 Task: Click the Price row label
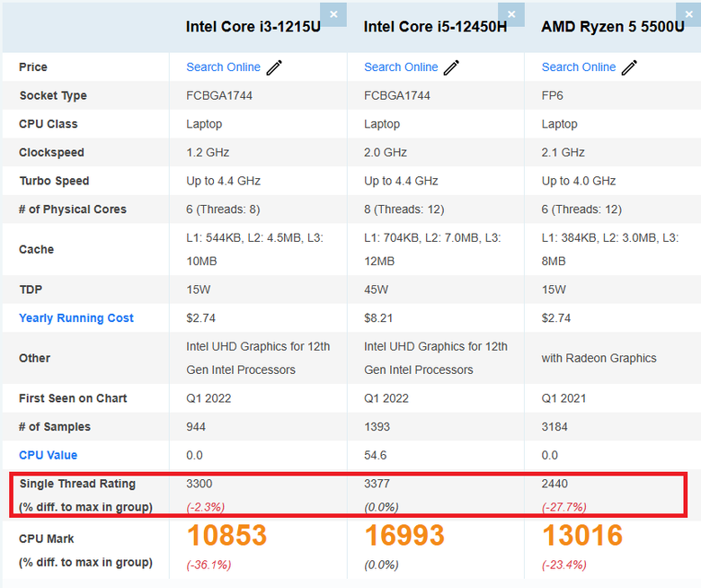pyautogui.click(x=33, y=67)
